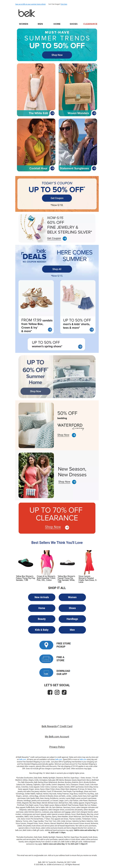Click the arrow on women's spring shoes

point(80,346)
